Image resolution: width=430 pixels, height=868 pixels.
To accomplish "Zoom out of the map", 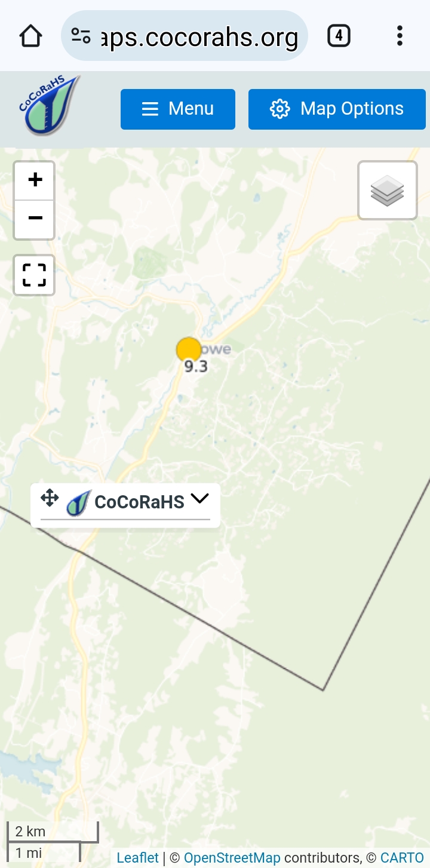I will [35, 219].
